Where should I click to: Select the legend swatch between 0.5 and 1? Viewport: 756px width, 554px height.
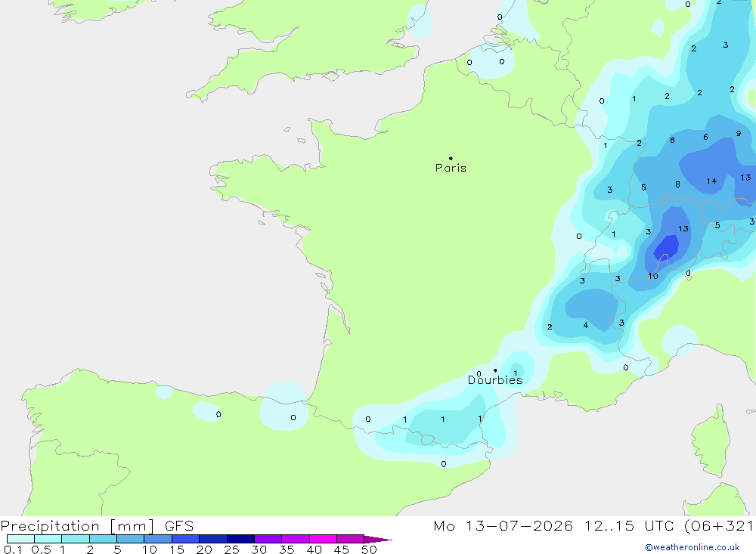pos(48,539)
